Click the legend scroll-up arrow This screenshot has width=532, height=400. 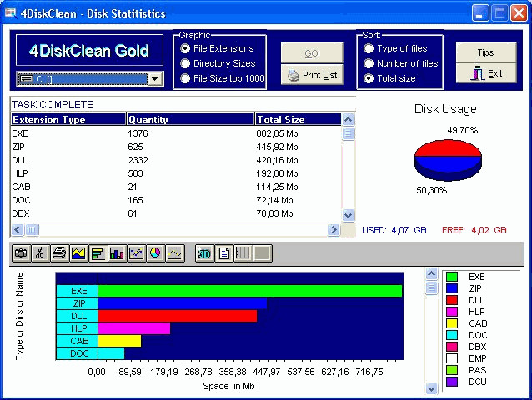click(432, 273)
